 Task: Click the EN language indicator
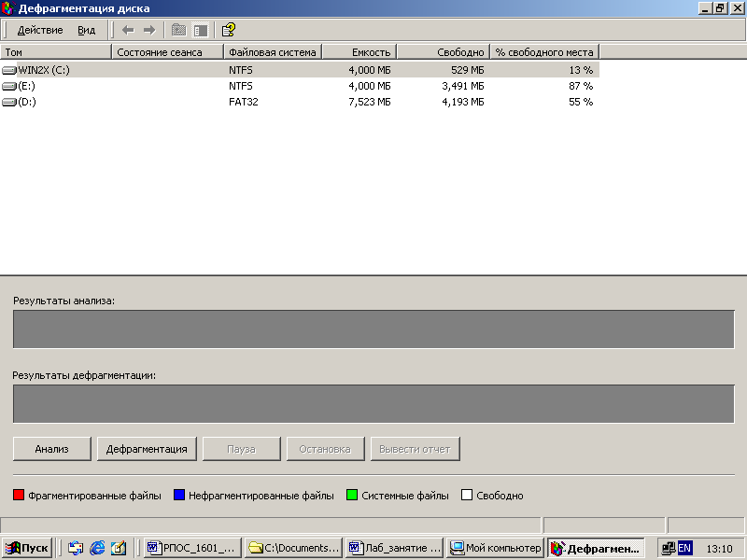tap(684, 548)
